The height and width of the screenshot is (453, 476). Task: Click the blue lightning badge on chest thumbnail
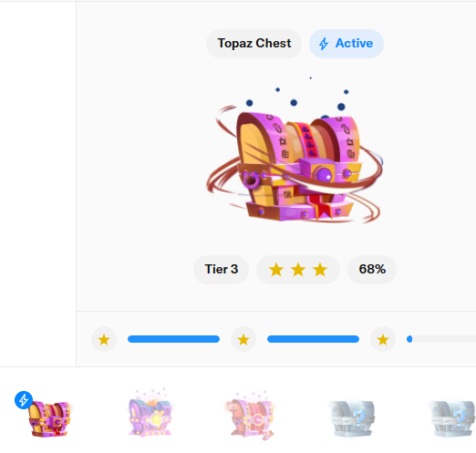tap(24, 400)
